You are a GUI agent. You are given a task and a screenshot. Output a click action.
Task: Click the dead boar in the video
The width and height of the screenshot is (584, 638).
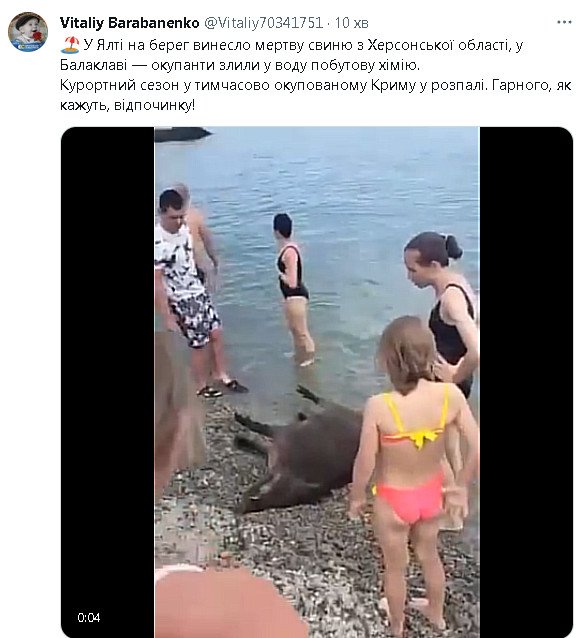pyautogui.click(x=297, y=450)
